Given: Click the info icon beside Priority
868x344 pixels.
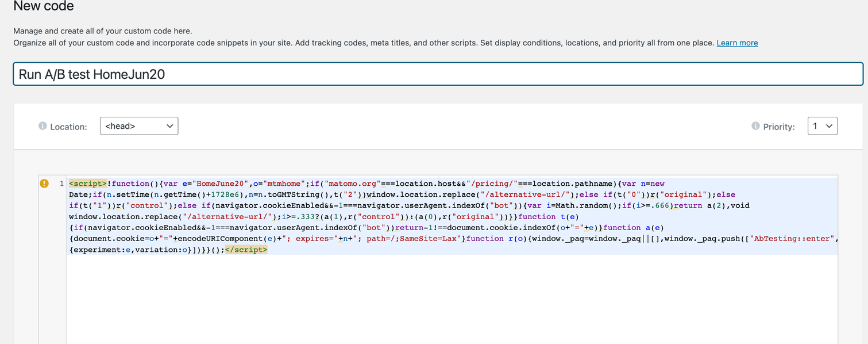Looking at the screenshot, I should pyautogui.click(x=755, y=126).
